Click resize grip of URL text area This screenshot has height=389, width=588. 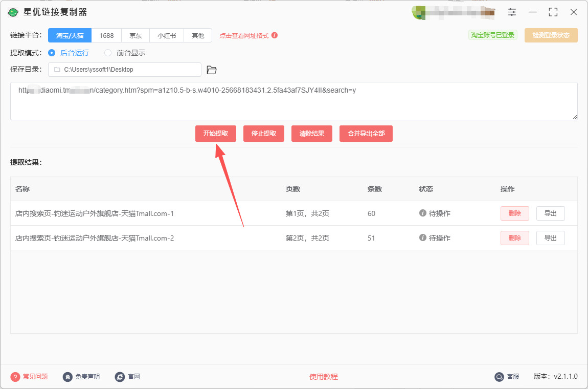575,117
